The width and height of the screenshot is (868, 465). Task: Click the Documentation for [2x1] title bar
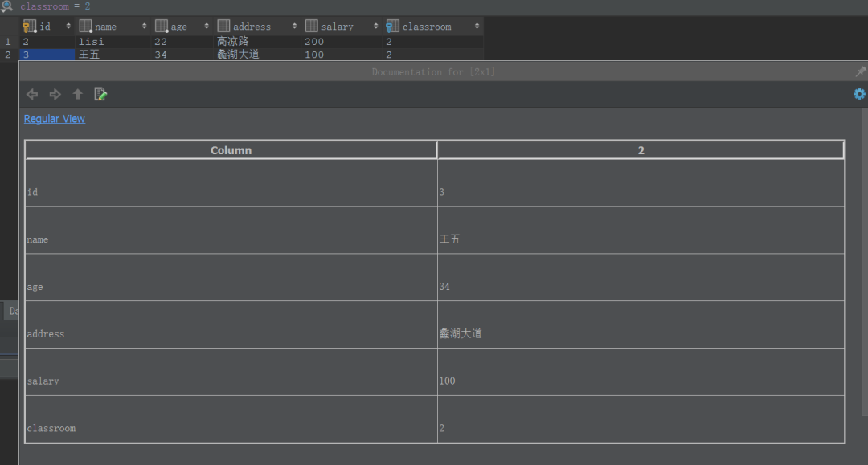point(434,71)
